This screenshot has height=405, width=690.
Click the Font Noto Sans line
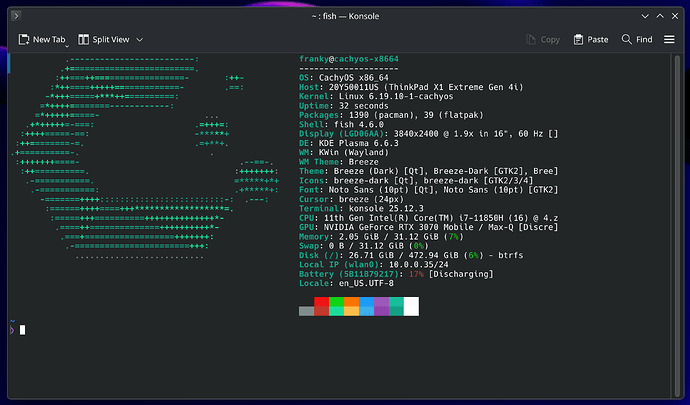[428, 190]
